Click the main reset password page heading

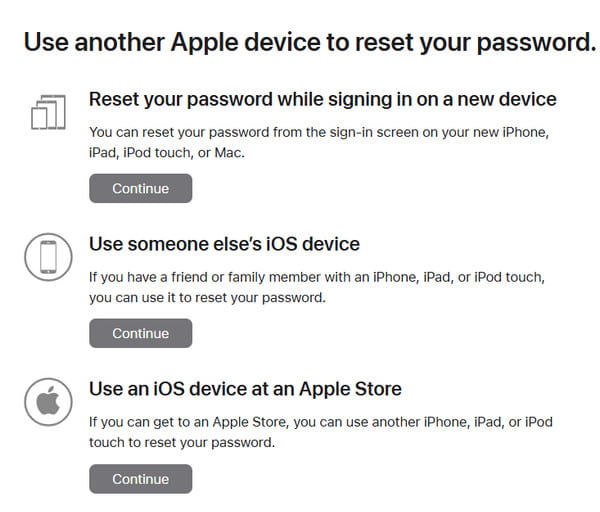[309, 42]
